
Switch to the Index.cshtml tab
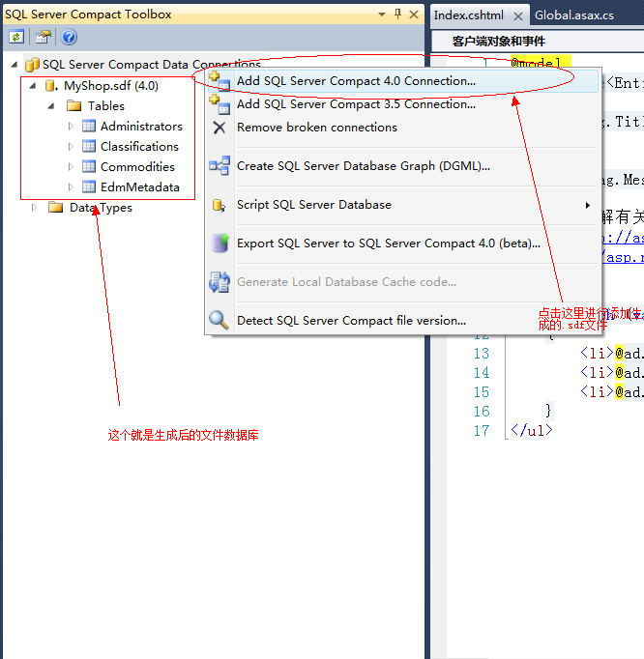(468, 15)
